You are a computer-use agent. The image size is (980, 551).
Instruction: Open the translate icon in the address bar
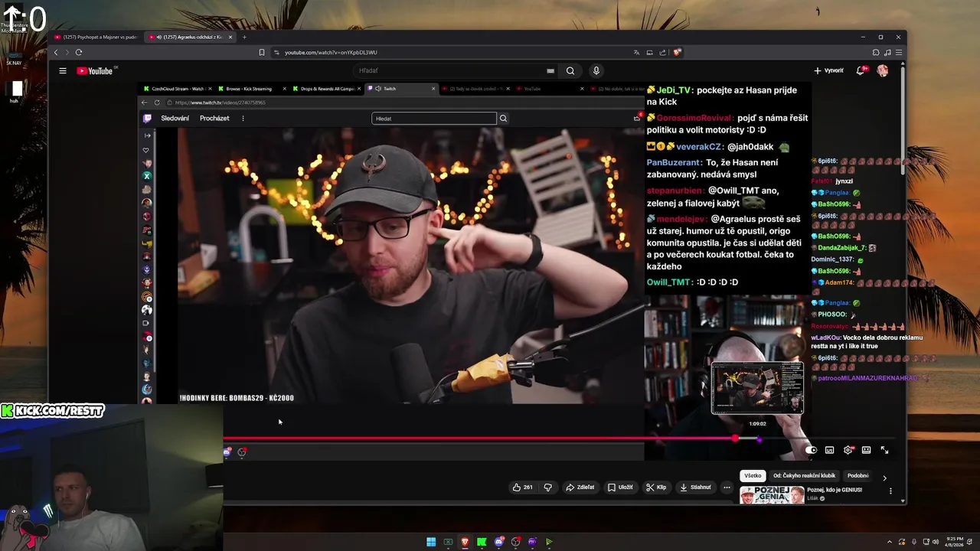tap(636, 52)
